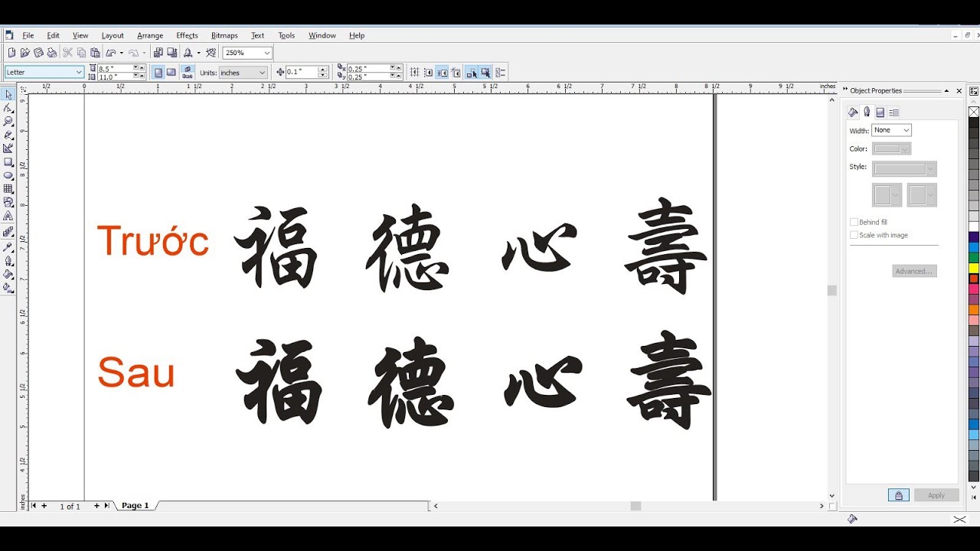Click the Import icon in toolbar
Viewport: 980px width, 551px height.
click(x=158, y=53)
